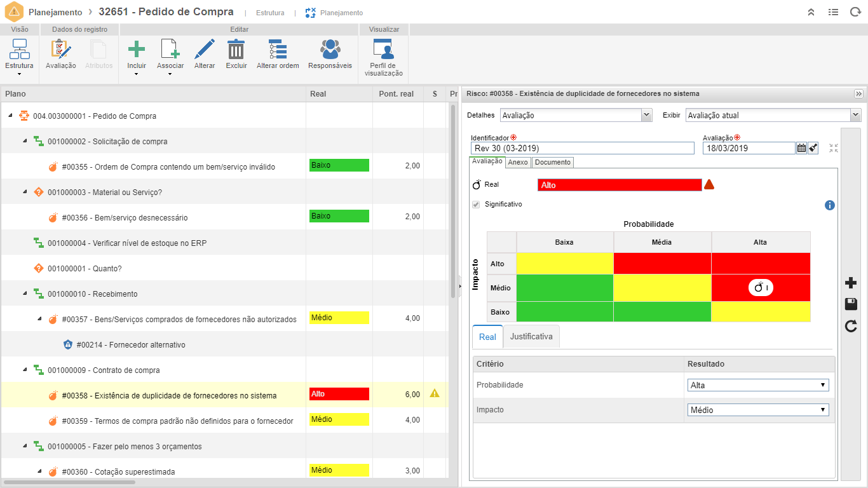This screenshot has height=488, width=868.
Task: Switch to the Anexo tab
Action: tap(518, 162)
